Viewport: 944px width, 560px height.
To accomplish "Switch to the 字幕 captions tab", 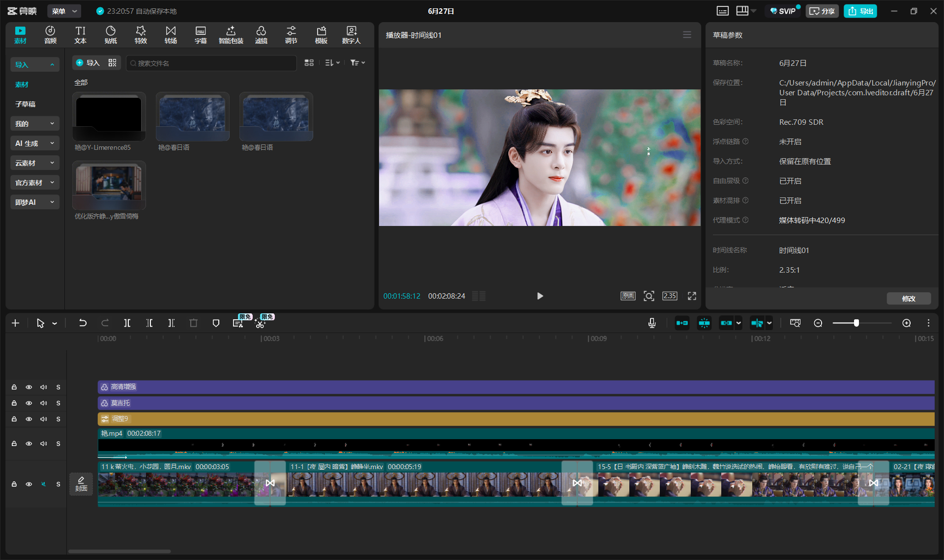I will [201, 35].
